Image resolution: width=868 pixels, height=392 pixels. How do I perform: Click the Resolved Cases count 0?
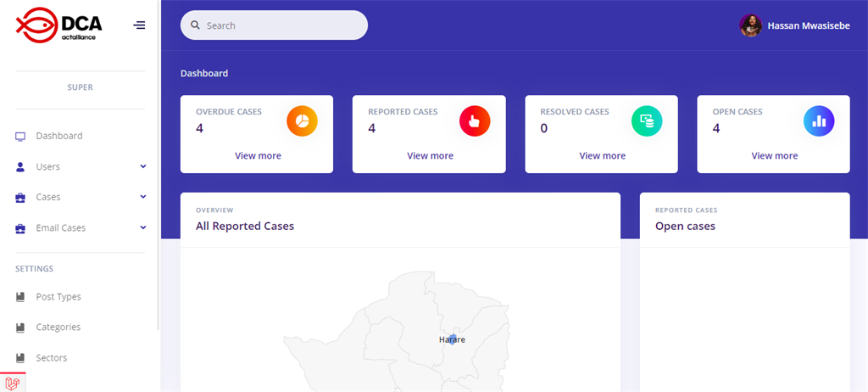[x=543, y=129]
